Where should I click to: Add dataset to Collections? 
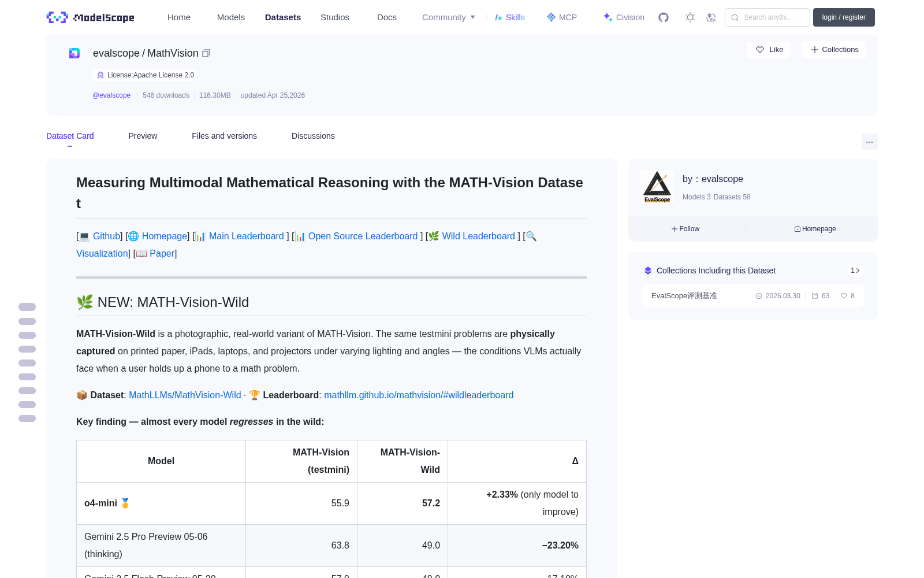point(834,50)
